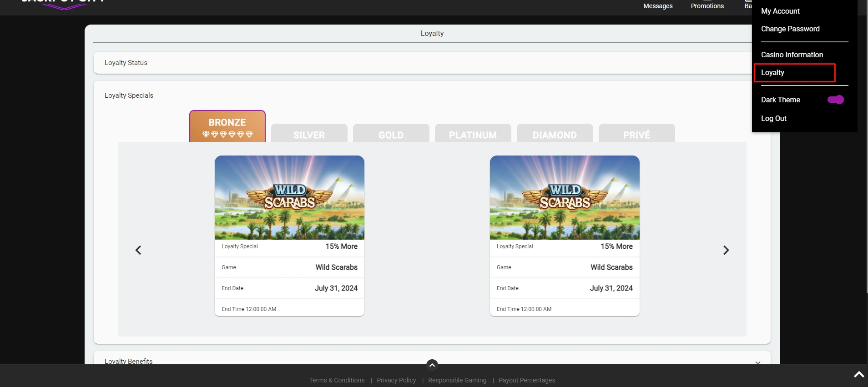
Task: Click the carousel previous arrow
Action: 138,250
